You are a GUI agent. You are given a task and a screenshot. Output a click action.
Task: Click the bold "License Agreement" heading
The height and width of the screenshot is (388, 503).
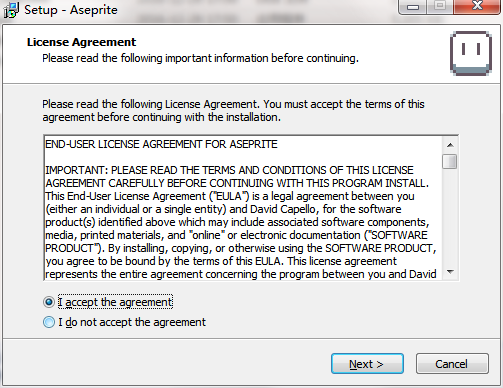click(x=82, y=42)
